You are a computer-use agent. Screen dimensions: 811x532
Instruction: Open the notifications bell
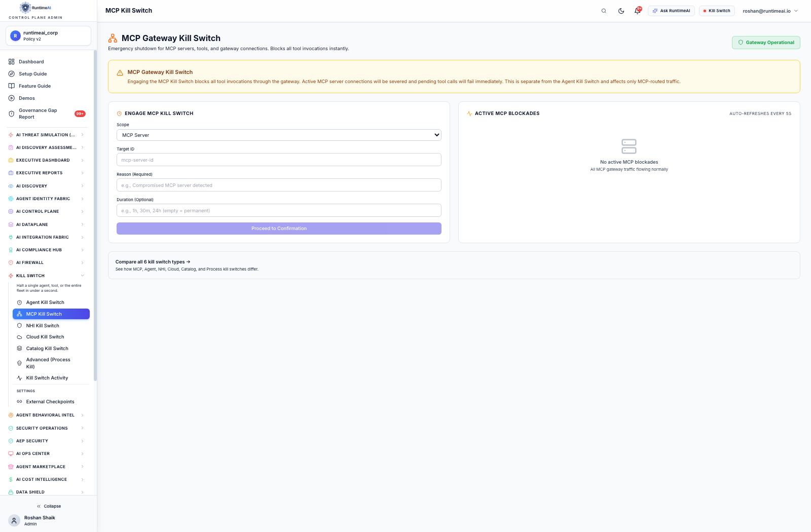(638, 11)
